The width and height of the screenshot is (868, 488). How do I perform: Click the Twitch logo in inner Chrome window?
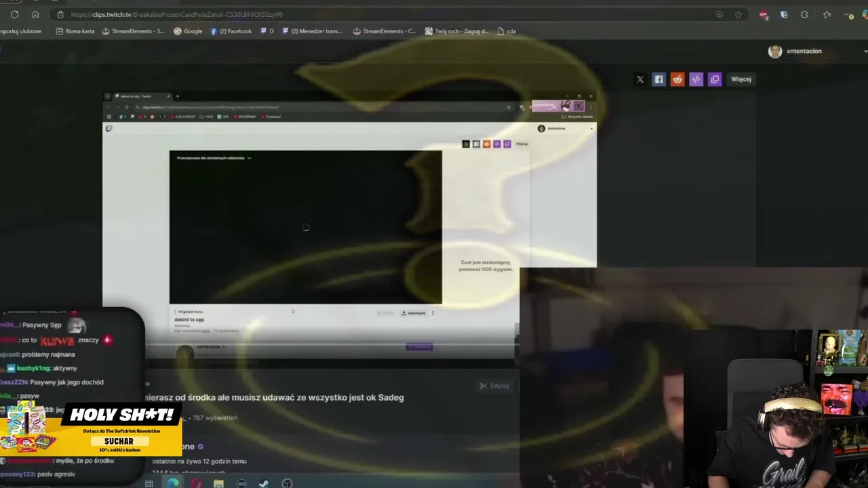(108, 128)
